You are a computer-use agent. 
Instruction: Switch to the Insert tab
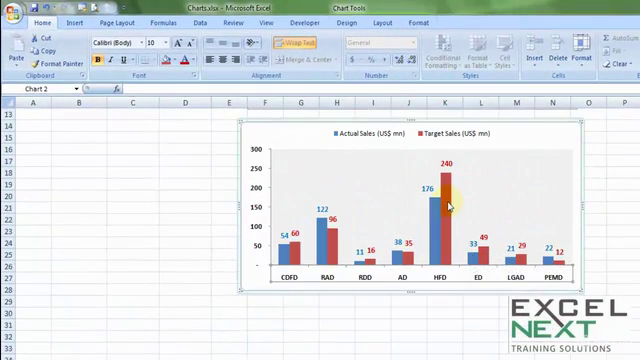[75, 23]
